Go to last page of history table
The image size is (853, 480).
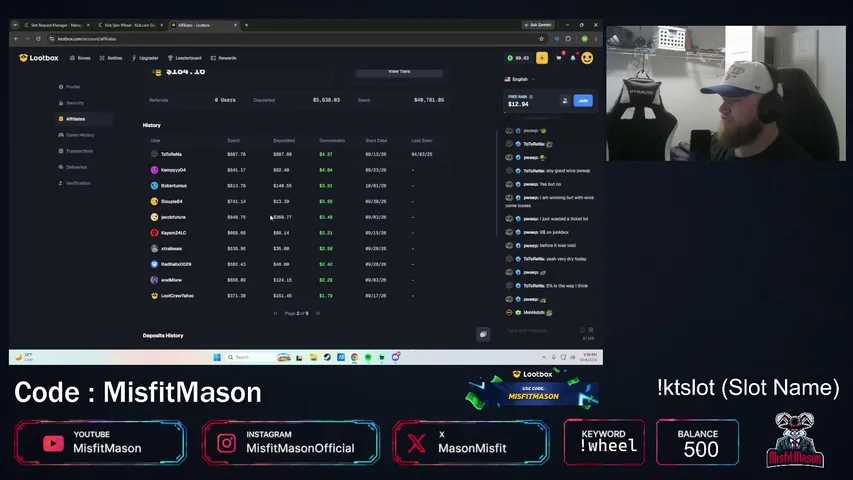[x=318, y=313]
